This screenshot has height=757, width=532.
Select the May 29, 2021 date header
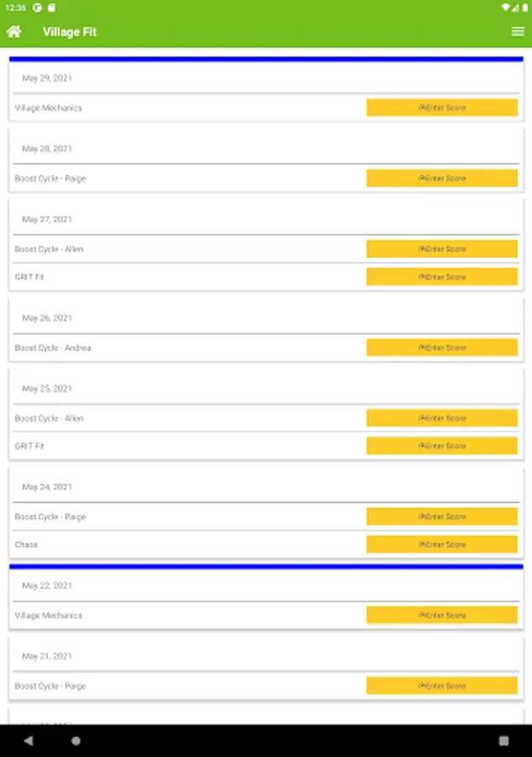(x=47, y=78)
